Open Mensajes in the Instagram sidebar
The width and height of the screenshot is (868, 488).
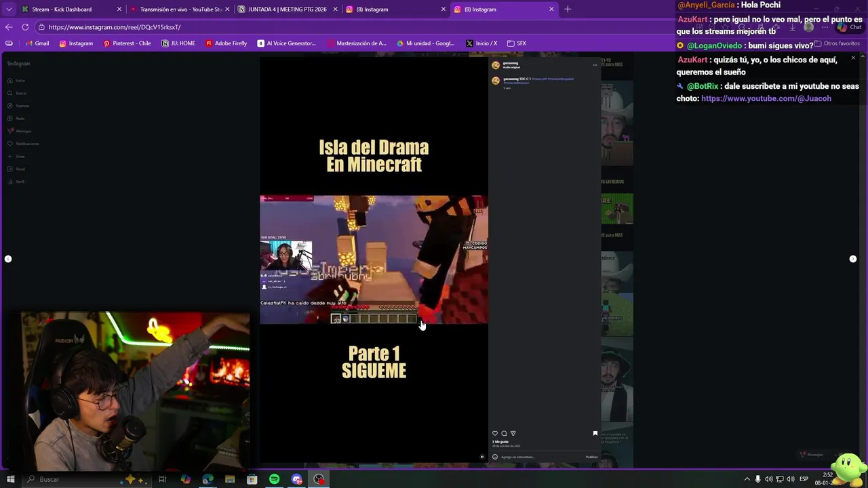[19, 131]
